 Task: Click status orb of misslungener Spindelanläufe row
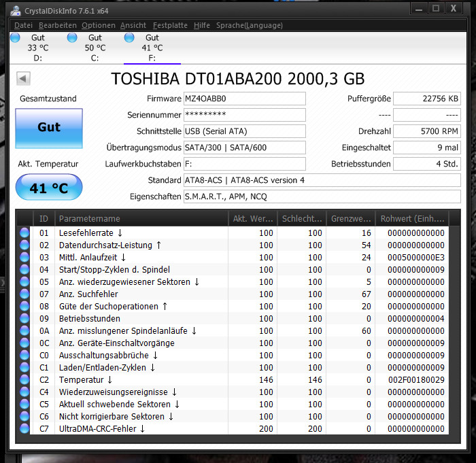24,330
